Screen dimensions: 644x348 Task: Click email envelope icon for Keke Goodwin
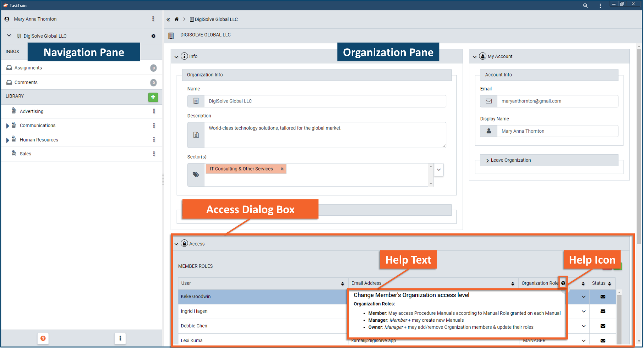pyautogui.click(x=603, y=297)
